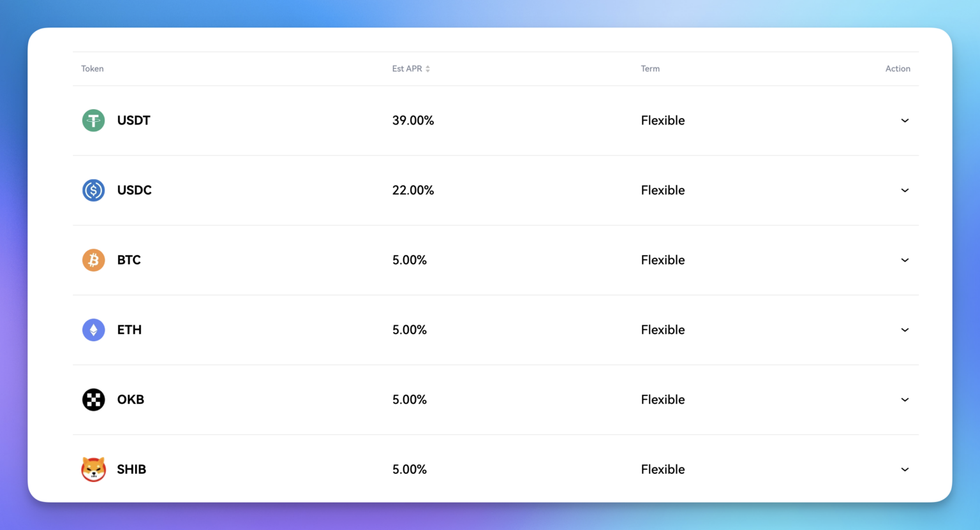The height and width of the screenshot is (530, 980).
Task: Expand the OKB row details
Action: [x=905, y=399]
